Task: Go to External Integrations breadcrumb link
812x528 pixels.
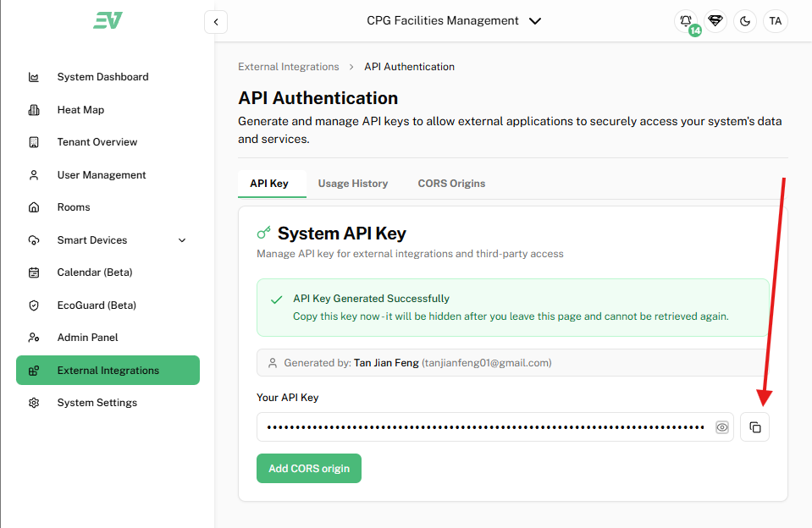Action: (x=288, y=67)
